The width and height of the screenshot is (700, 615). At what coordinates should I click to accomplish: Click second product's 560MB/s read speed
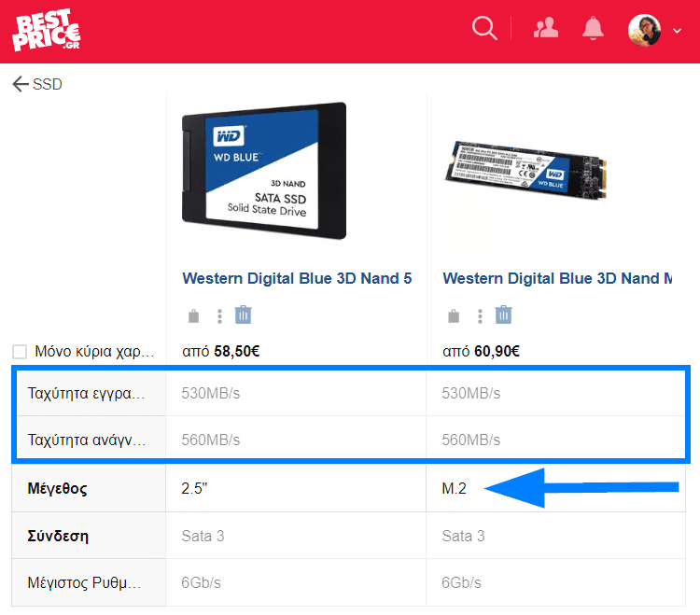(x=471, y=440)
